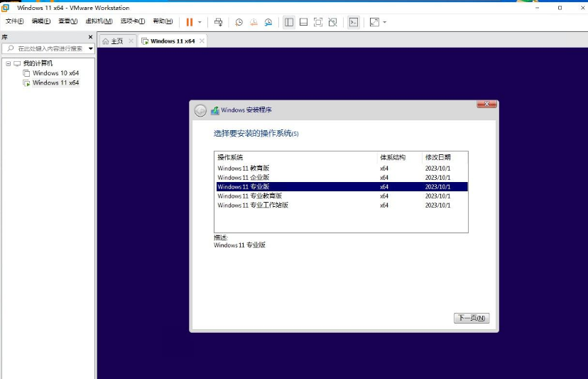Screen dimensions: 588x379
Task: Click the 下一页(N) button
Action: [x=472, y=318]
